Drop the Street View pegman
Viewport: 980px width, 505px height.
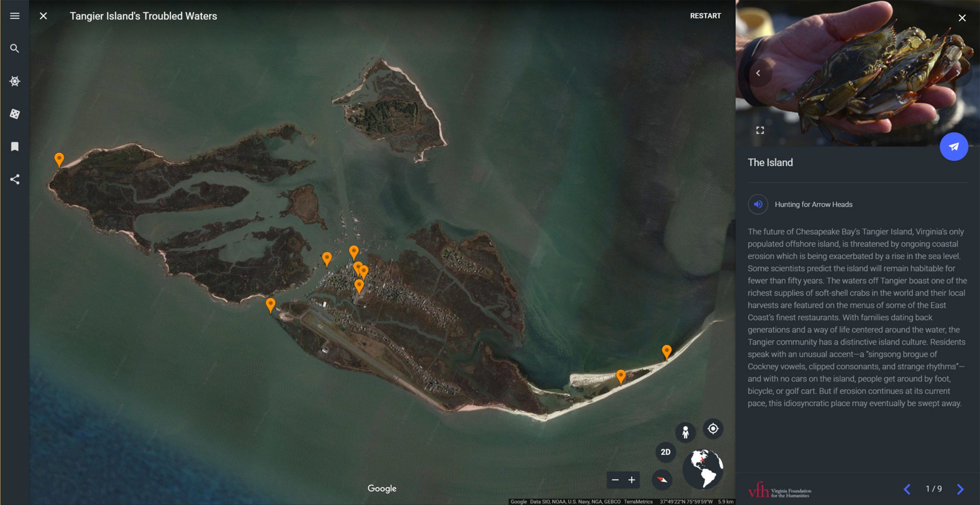click(x=685, y=432)
